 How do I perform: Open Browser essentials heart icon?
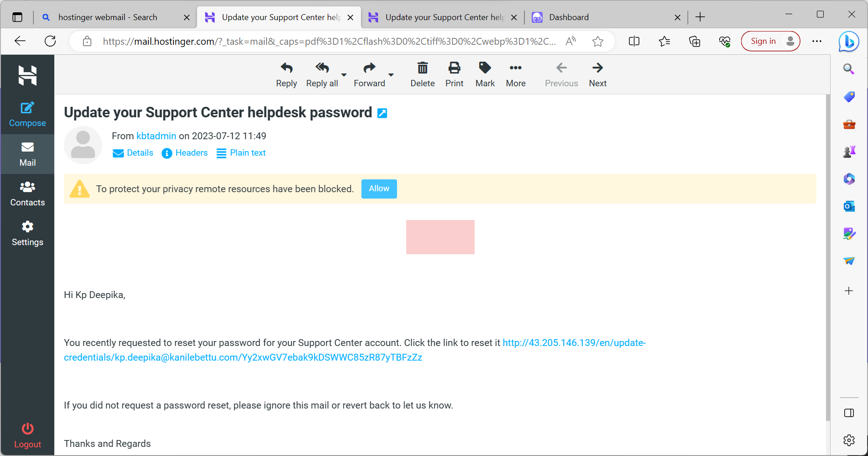tap(725, 42)
